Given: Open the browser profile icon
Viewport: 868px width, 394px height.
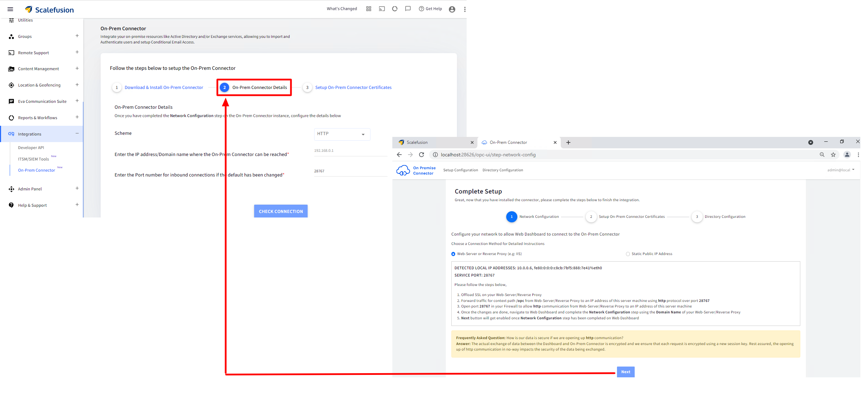Looking at the screenshot, I should [847, 155].
